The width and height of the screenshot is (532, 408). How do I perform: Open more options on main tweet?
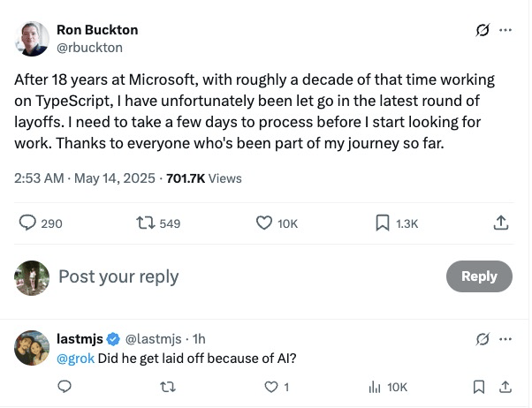tap(505, 30)
